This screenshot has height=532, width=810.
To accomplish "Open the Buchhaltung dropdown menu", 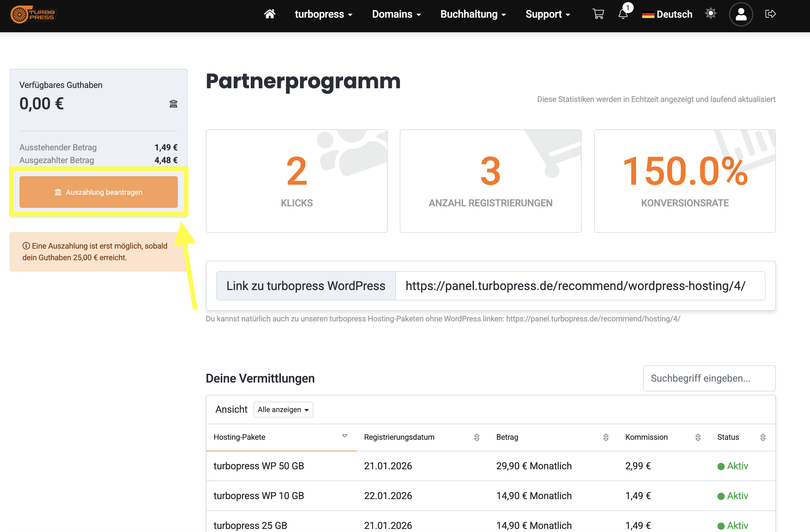I will [x=473, y=14].
